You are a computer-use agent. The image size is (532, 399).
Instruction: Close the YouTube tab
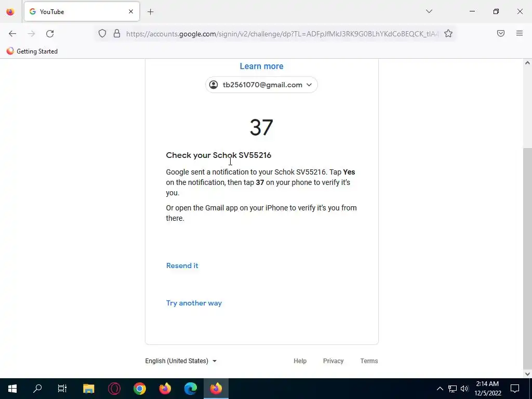(130, 11)
